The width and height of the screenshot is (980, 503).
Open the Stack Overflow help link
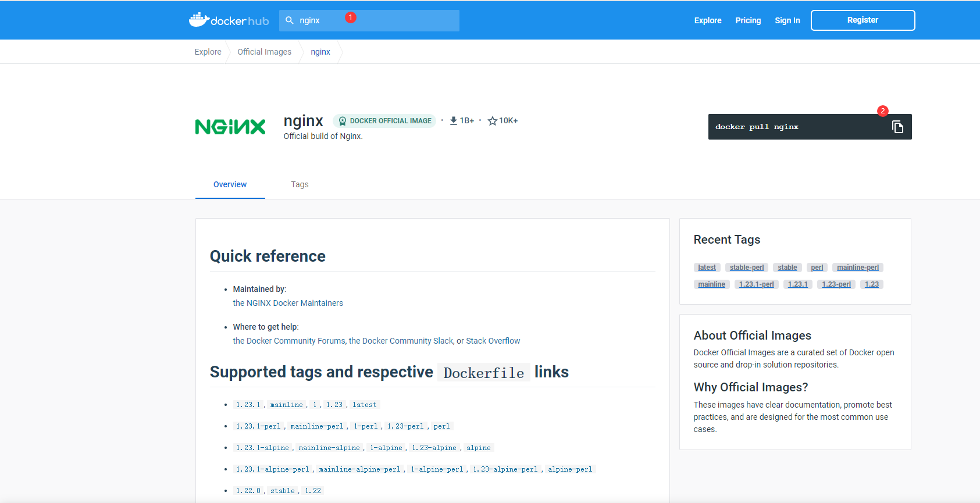click(493, 341)
